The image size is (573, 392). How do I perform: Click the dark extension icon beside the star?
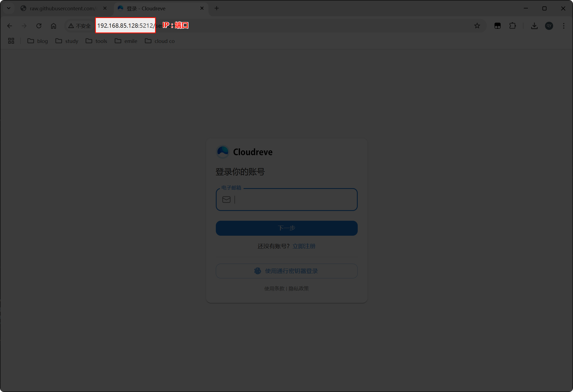[497, 26]
